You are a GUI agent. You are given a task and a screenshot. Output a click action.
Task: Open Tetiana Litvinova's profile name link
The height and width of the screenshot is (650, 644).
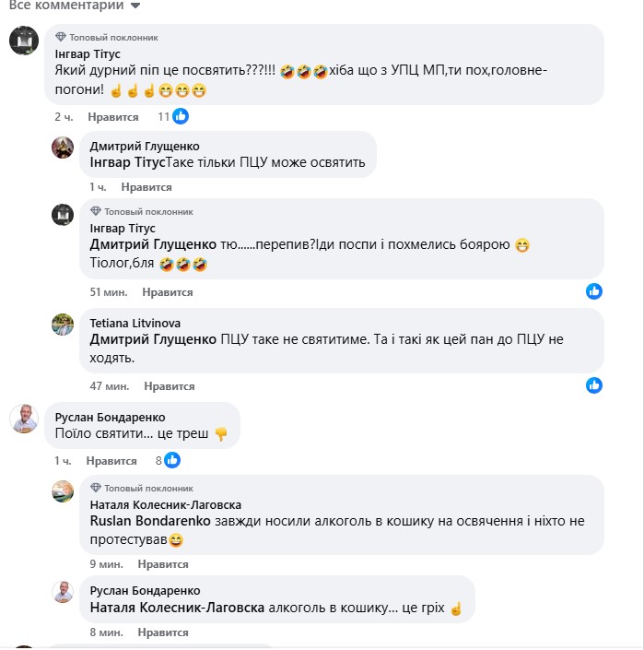click(x=135, y=324)
